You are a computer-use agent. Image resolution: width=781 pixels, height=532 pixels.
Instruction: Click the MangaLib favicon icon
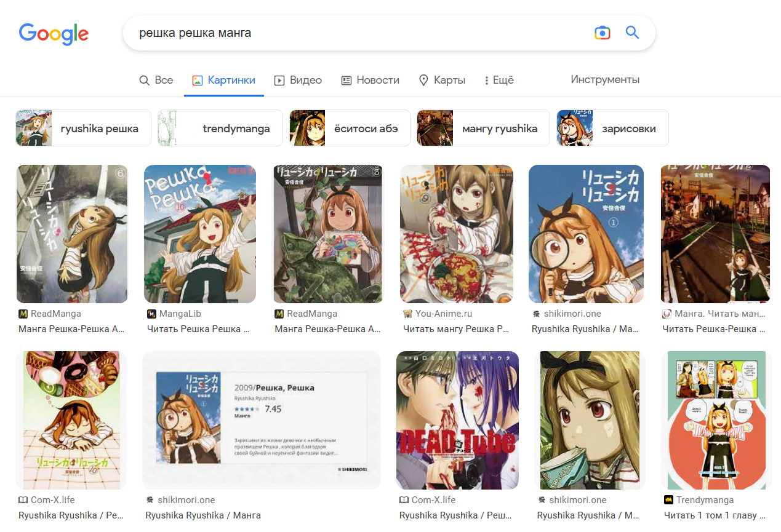pyautogui.click(x=151, y=314)
